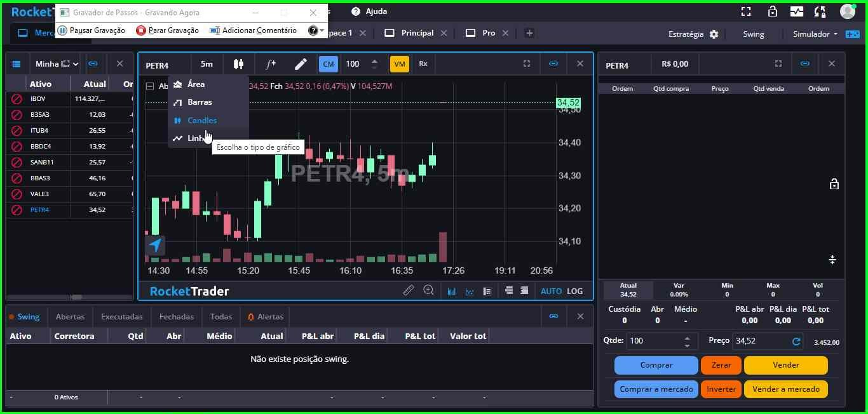Viewport: 868px width, 414px height.
Task: Click the center-book arrows icon
Action: tap(832, 260)
